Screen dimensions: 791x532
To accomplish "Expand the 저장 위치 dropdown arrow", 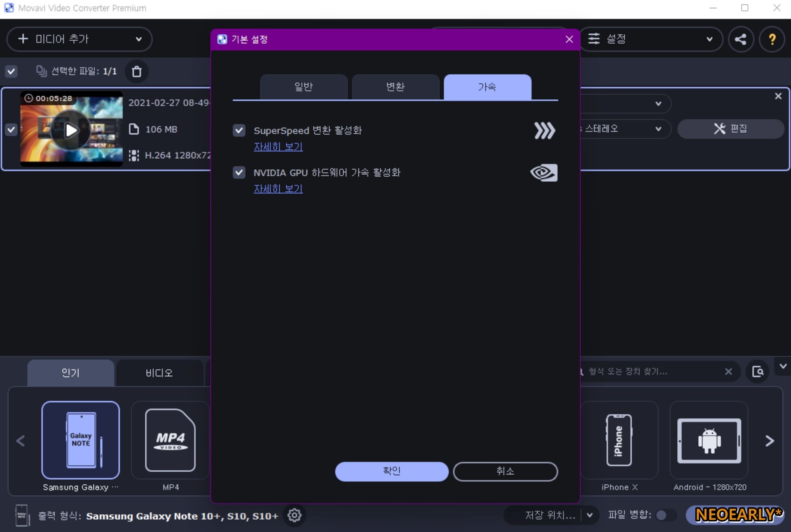I will [590, 515].
